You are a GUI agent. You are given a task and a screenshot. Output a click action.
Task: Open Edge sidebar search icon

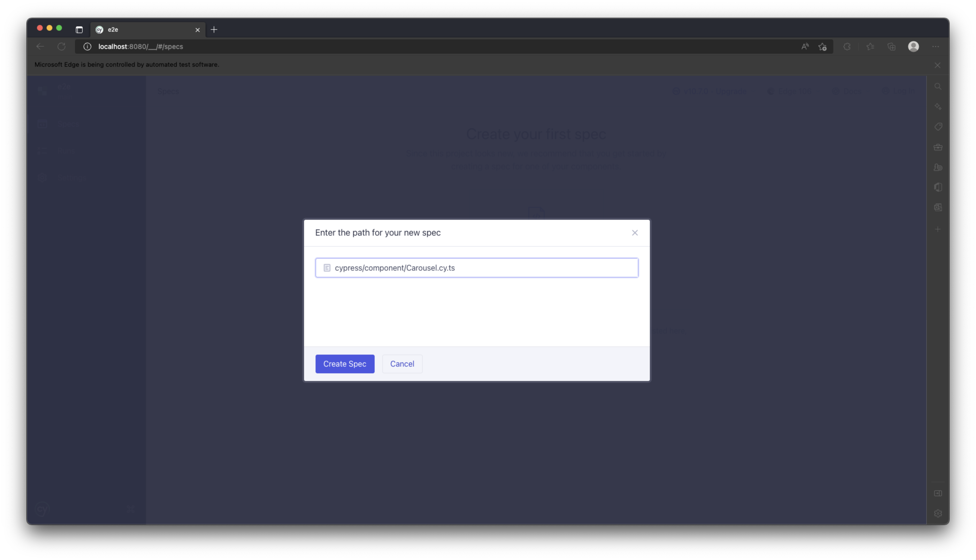tap(938, 87)
